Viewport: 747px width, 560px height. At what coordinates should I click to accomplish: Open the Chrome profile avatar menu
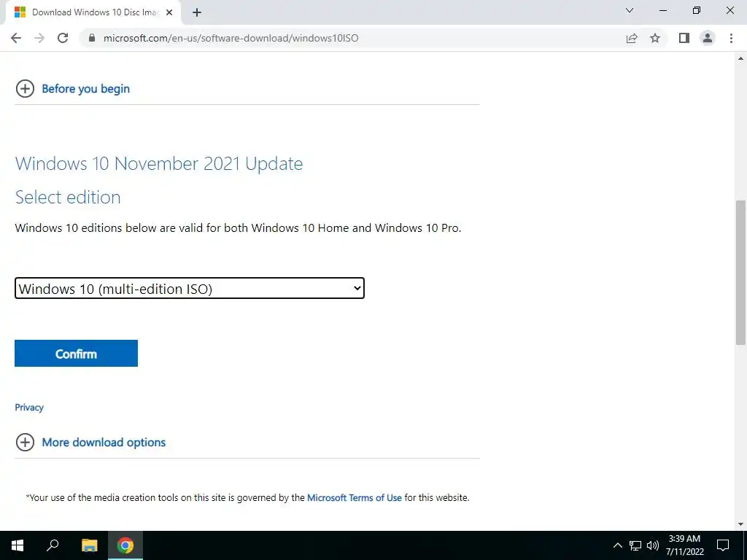(x=708, y=38)
